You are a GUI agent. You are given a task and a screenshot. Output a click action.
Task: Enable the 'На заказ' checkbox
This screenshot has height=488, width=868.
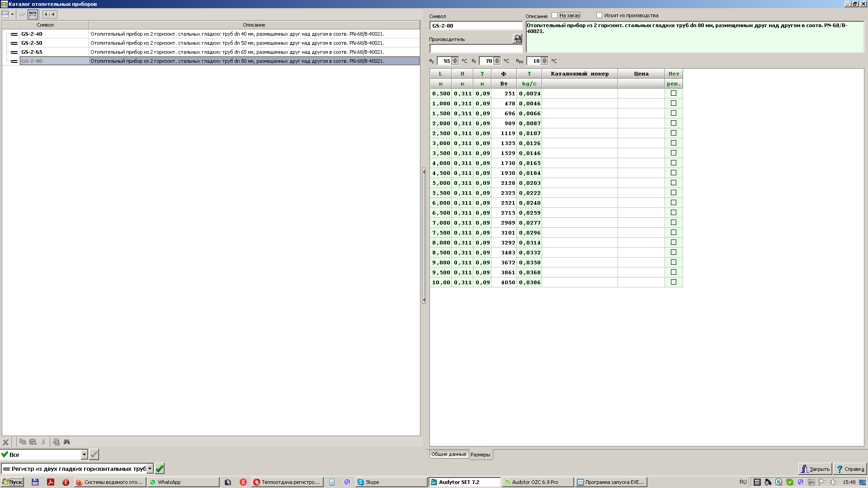(554, 15)
